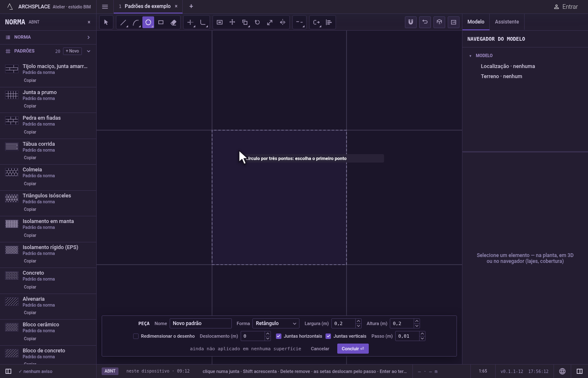Select the Line drawing tool
The image size is (588, 378).
point(123,22)
